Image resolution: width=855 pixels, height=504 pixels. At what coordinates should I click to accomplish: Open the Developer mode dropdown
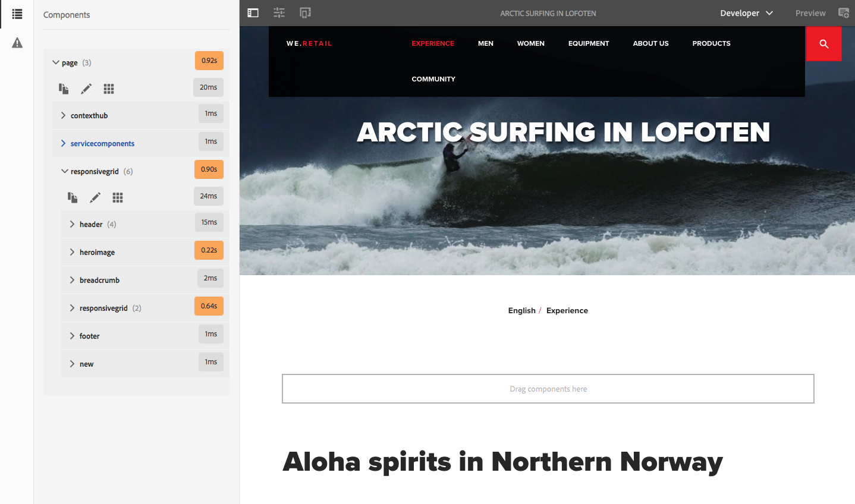(x=746, y=13)
